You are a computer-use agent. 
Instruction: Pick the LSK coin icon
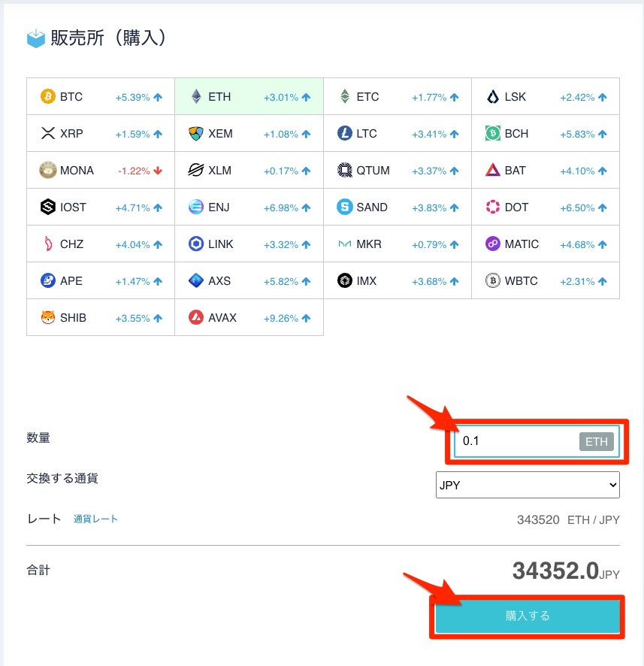point(492,97)
